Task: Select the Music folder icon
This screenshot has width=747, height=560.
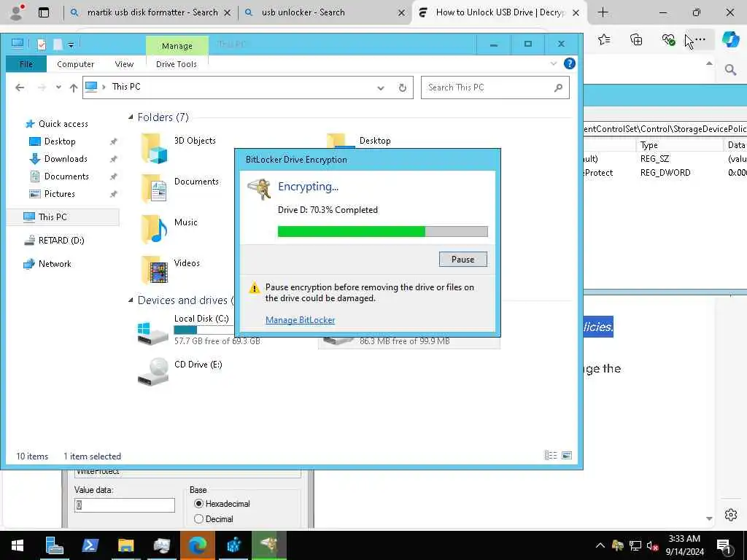Action: [x=155, y=230]
